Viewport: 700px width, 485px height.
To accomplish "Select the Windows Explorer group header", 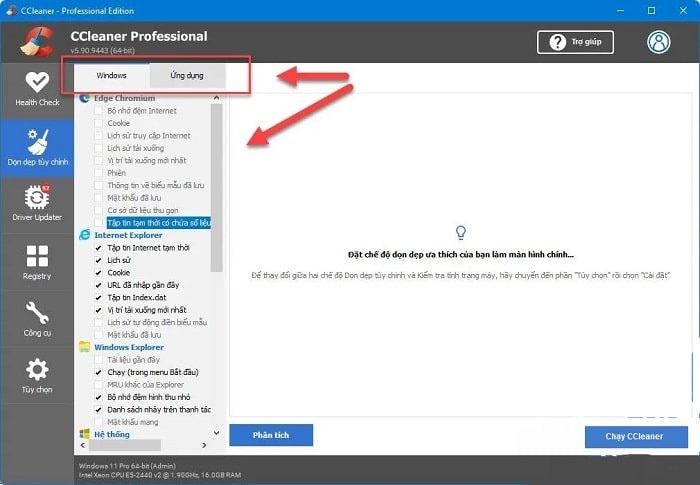I will click(129, 347).
